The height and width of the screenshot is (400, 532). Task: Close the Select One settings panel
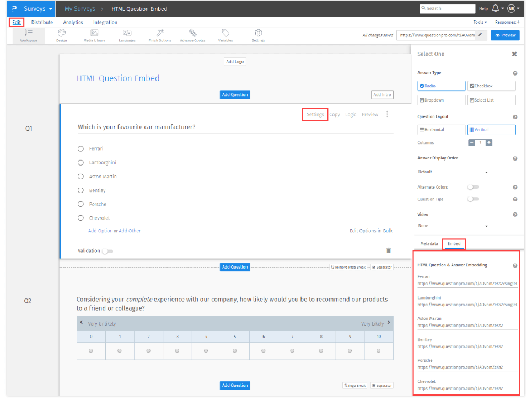(x=514, y=54)
